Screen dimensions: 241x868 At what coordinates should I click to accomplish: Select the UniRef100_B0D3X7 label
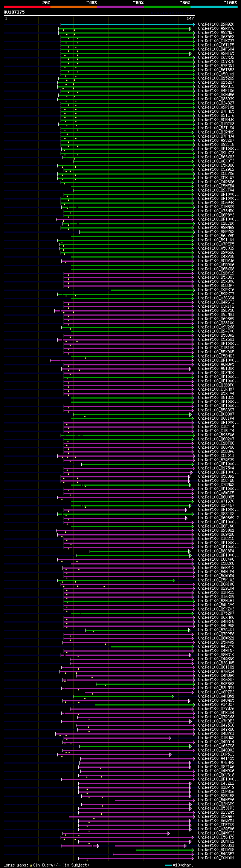tap(216, 414)
